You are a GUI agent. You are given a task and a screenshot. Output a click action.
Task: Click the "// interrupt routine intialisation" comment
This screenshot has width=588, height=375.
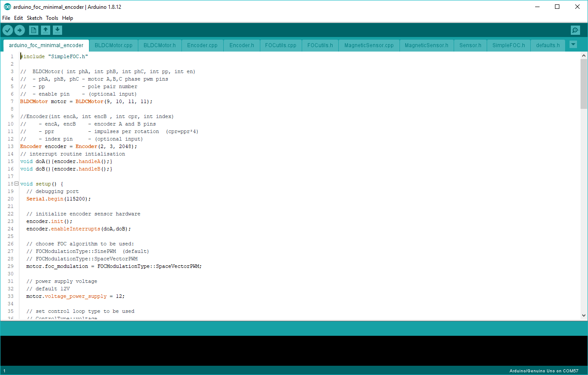click(73, 154)
